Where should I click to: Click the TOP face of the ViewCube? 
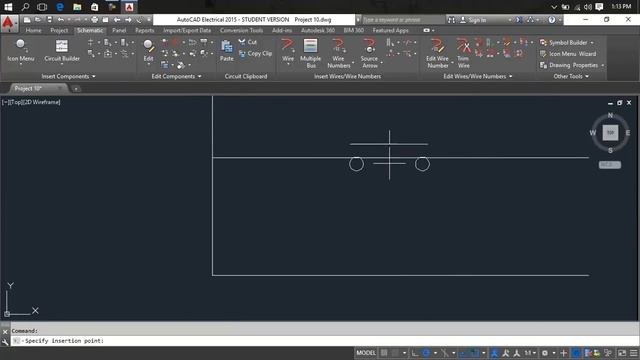[610, 133]
